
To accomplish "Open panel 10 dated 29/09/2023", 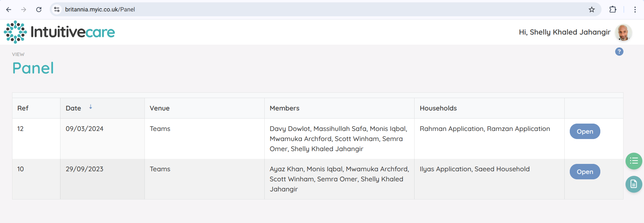I will click(x=585, y=172).
